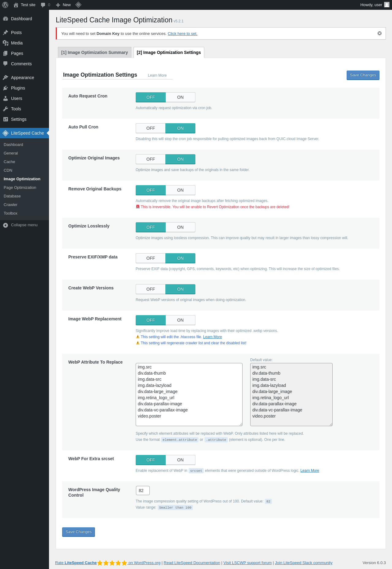This screenshot has width=392, height=569.
Task: Turn Auto Pull Cron OFF
Action: click(x=151, y=128)
